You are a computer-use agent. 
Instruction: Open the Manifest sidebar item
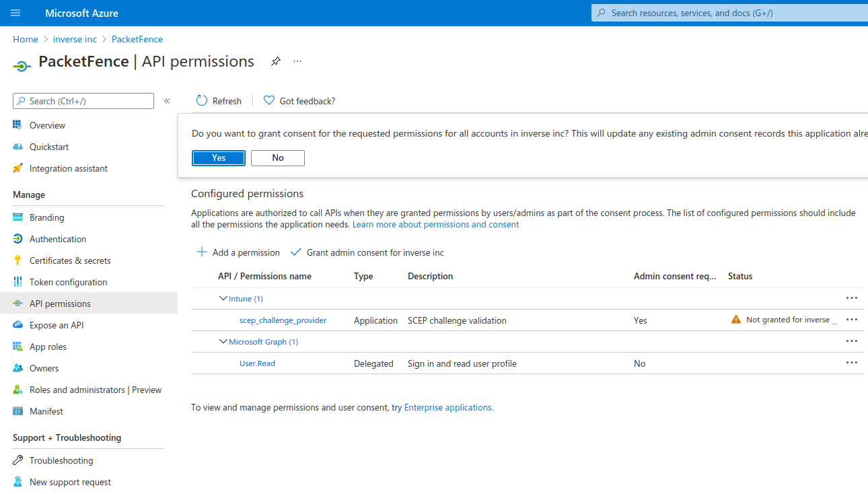pyautogui.click(x=46, y=411)
